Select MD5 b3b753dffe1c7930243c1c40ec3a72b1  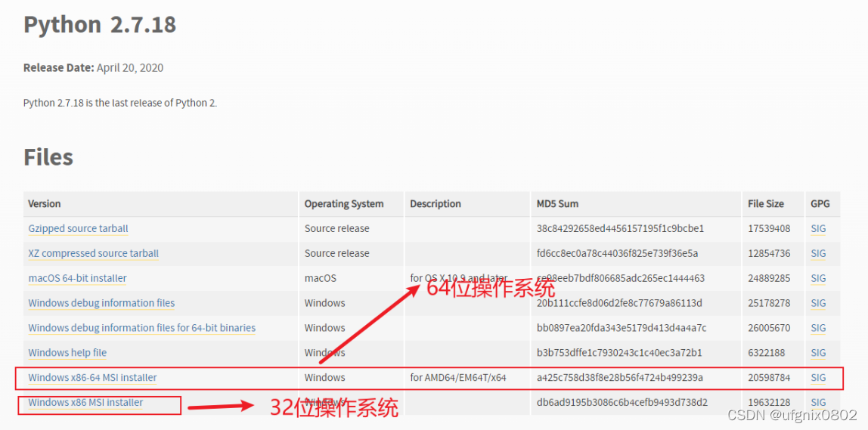tap(619, 353)
